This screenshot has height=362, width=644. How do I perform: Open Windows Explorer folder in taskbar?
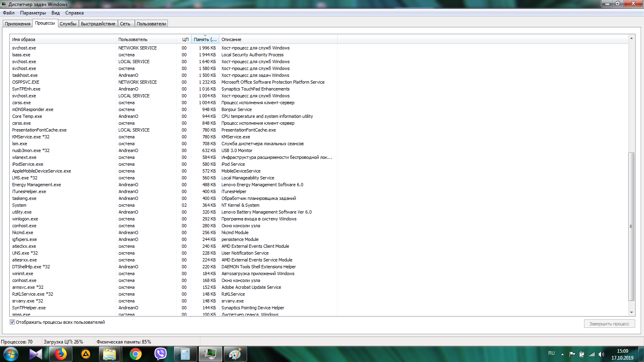pos(109,354)
